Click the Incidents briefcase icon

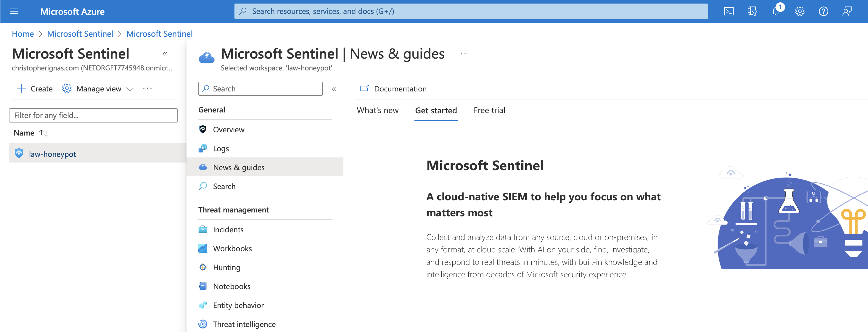point(202,229)
